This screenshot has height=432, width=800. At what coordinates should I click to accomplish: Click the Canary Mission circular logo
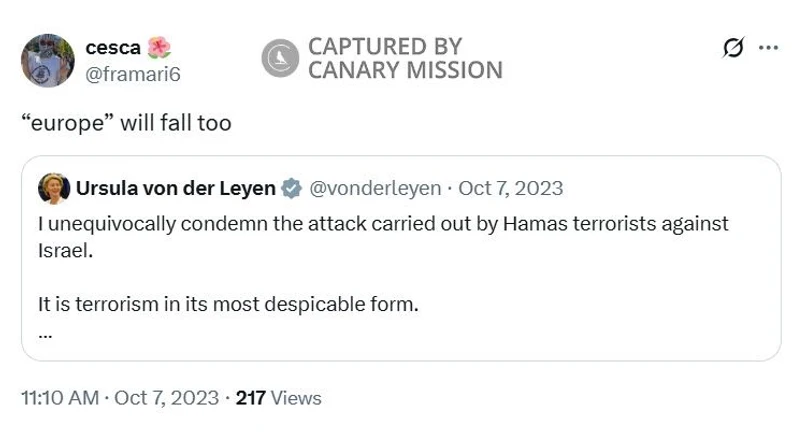(x=280, y=58)
